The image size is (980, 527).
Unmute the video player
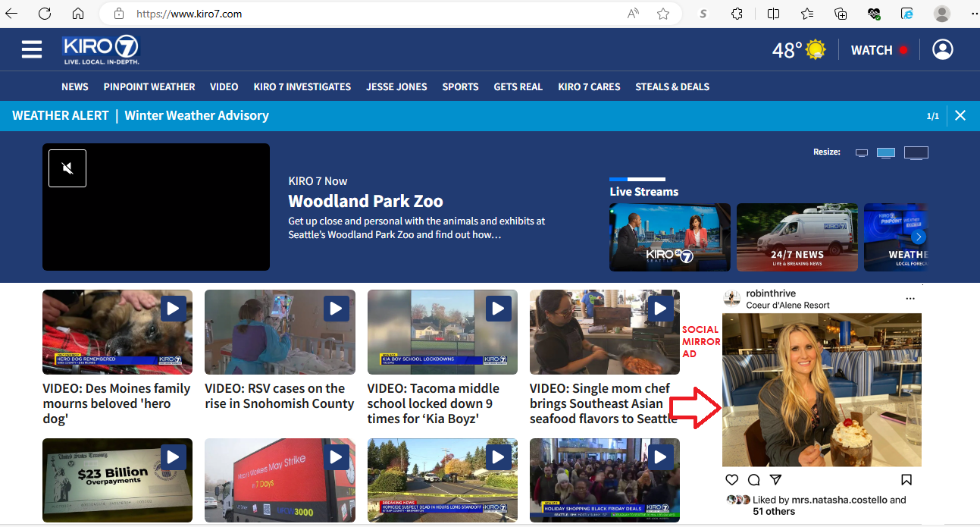67,168
